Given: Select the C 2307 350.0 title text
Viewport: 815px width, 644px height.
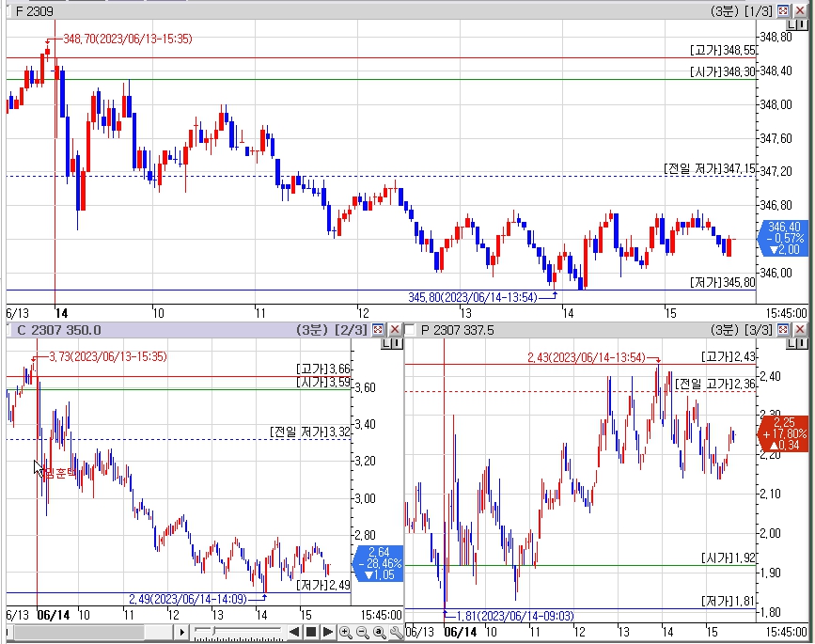Looking at the screenshot, I should click(58, 330).
